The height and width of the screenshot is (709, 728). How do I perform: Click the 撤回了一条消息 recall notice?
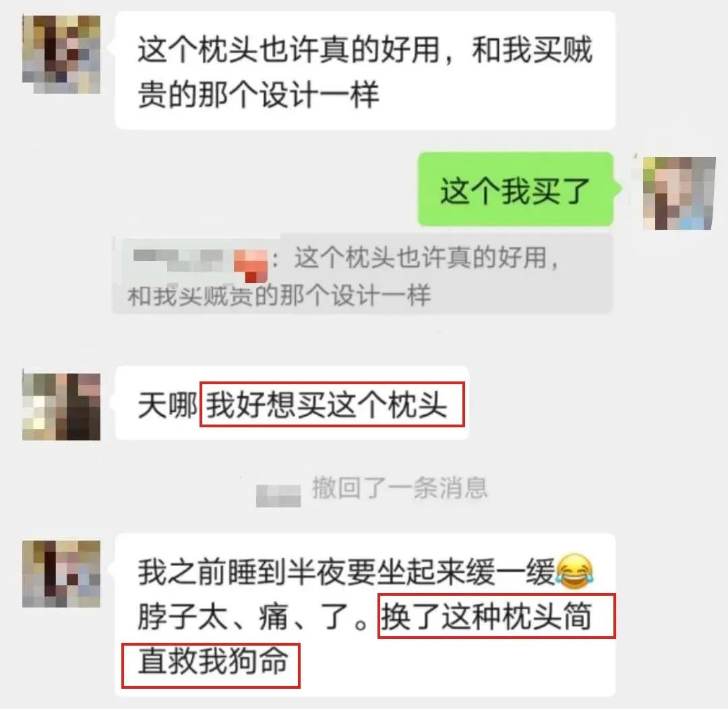click(x=400, y=488)
